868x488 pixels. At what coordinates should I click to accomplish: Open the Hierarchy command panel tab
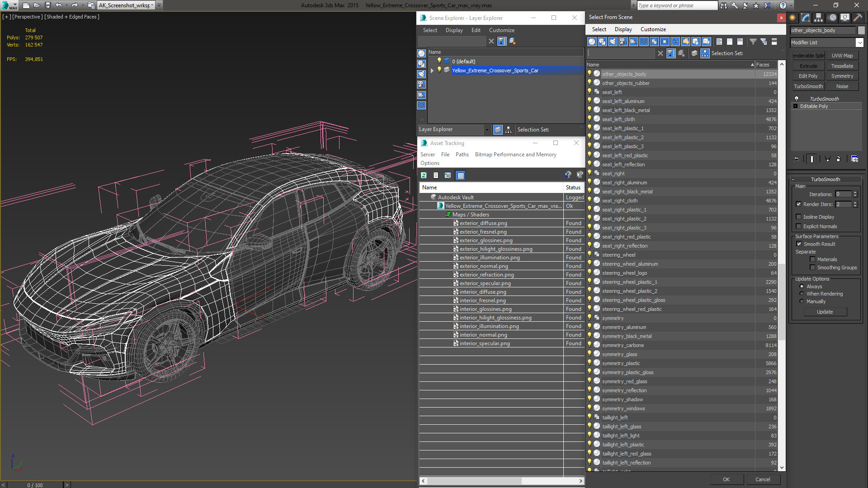[819, 18]
